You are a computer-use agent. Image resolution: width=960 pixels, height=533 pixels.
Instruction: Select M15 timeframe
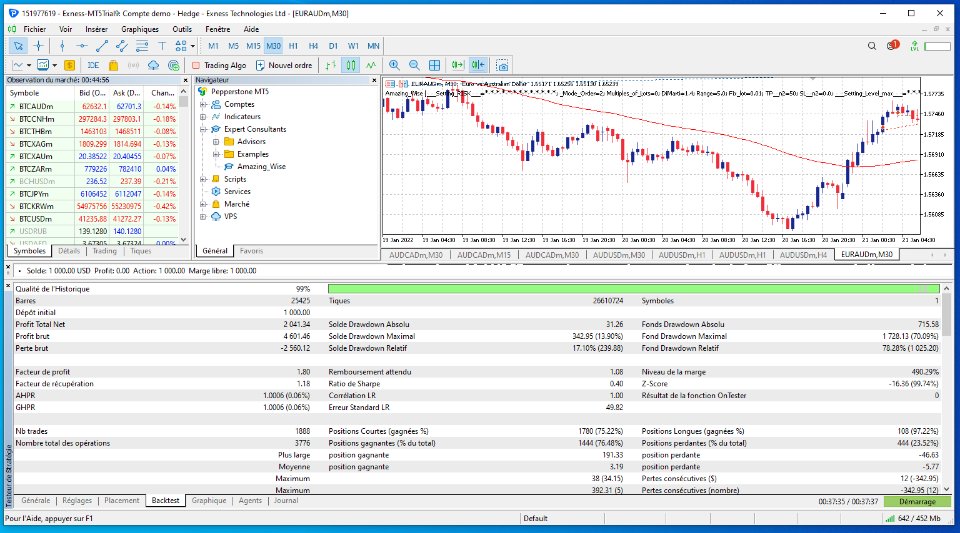[253, 46]
